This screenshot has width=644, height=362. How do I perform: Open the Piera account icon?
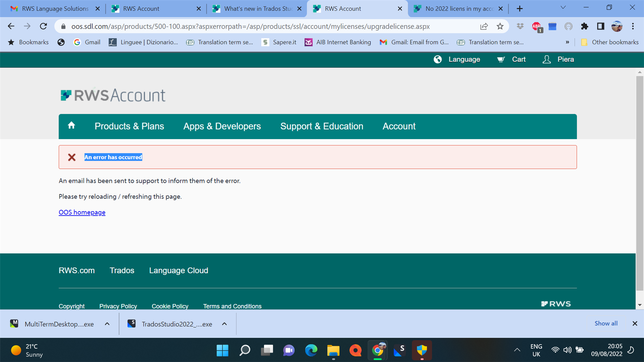[546, 59]
